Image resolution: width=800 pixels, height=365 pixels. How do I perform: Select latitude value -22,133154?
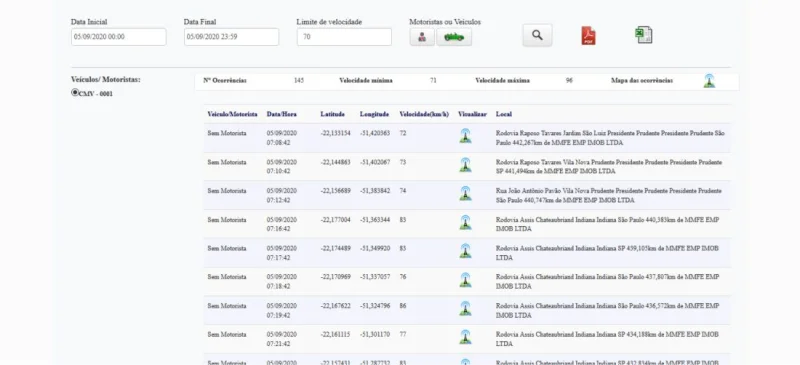point(335,133)
